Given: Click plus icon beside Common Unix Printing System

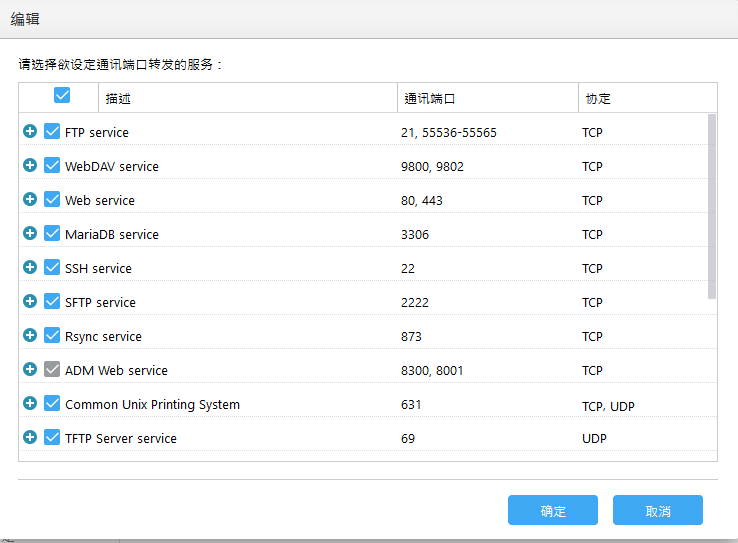Looking at the screenshot, I should point(30,403).
